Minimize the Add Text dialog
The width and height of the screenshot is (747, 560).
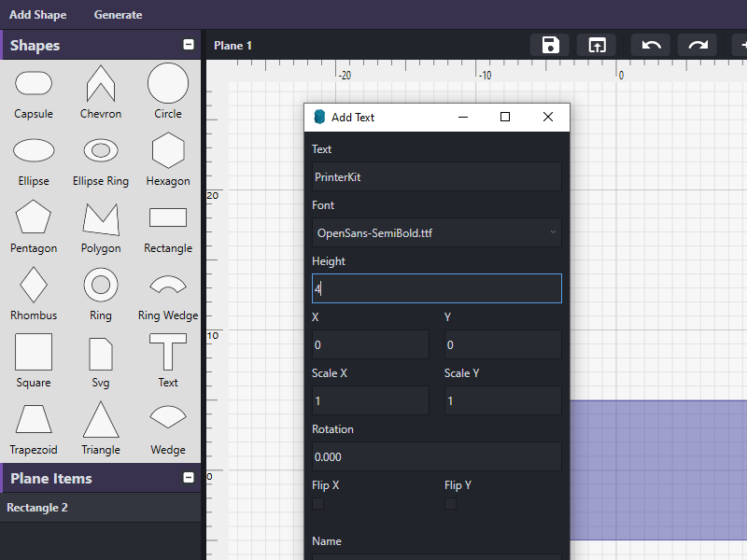click(x=463, y=117)
